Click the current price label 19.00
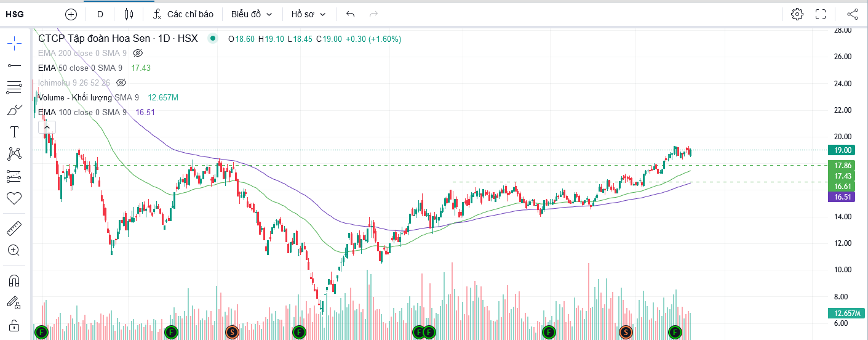 pos(842,150)
